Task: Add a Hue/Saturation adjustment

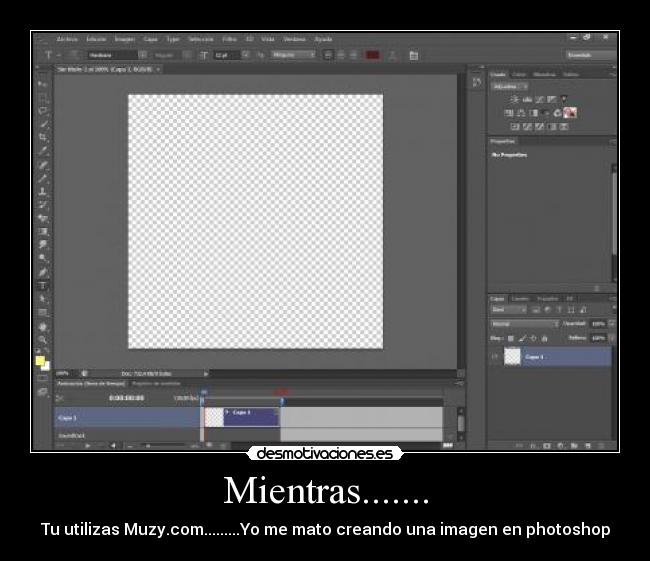Action: [x=508, y=113]
